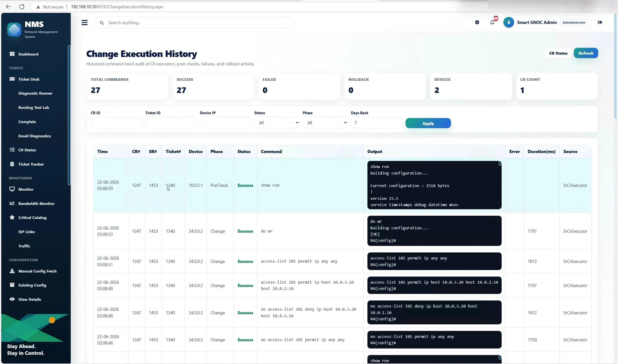Click the Apply filter button
618x364 pixels.
(x=428, y=123)
